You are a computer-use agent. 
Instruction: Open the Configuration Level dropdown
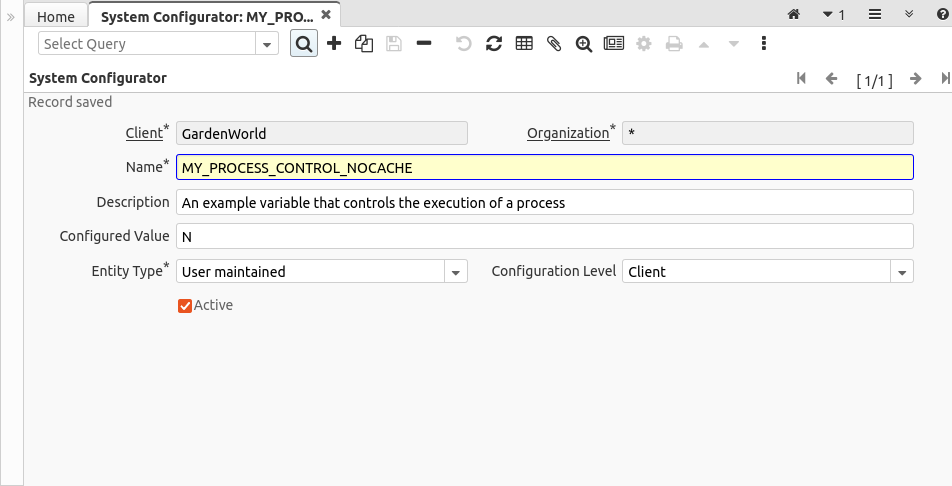pos(902,272)
